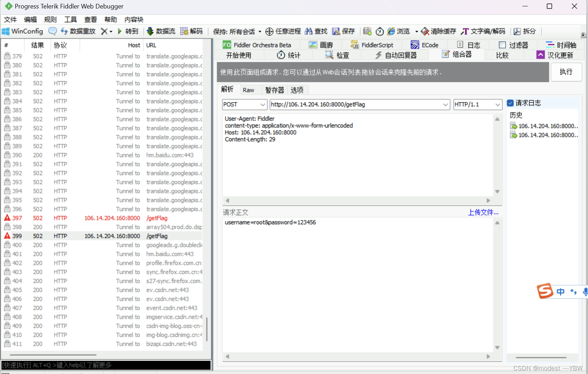This screenshot has width=588, height=374.
Task: Click the request body username=root text
Action: (x=270, y=222)
